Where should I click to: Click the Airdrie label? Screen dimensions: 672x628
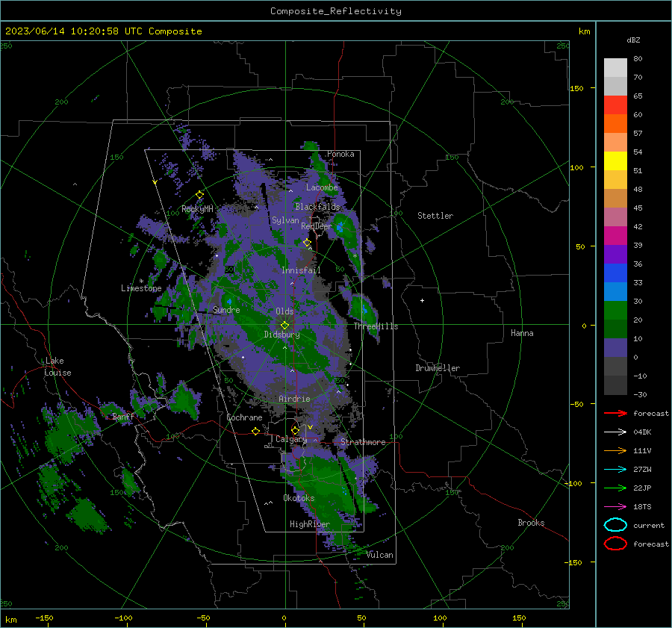coord(294,399)
